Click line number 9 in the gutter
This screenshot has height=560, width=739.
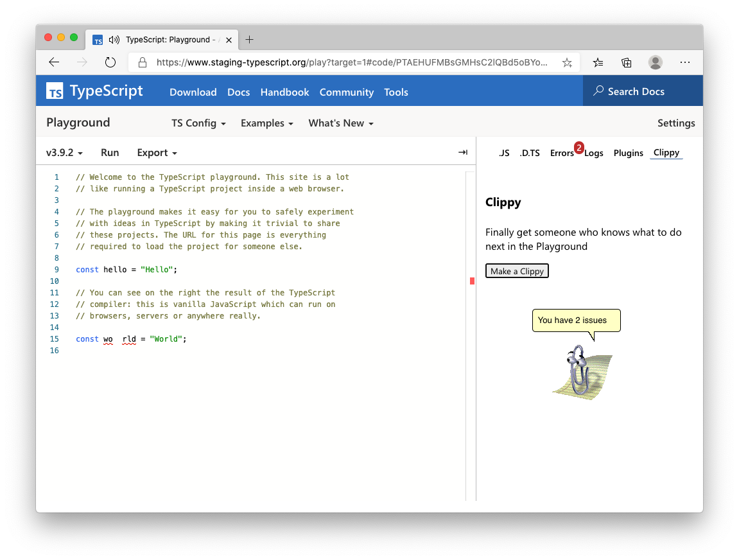(57, 270)
